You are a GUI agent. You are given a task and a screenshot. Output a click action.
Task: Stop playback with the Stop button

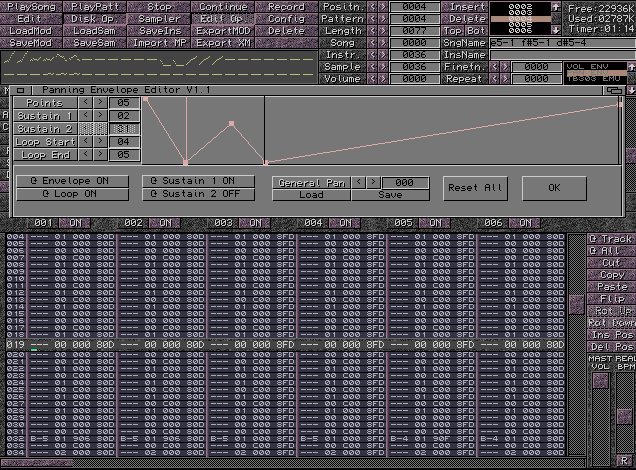tap(159, 6)
